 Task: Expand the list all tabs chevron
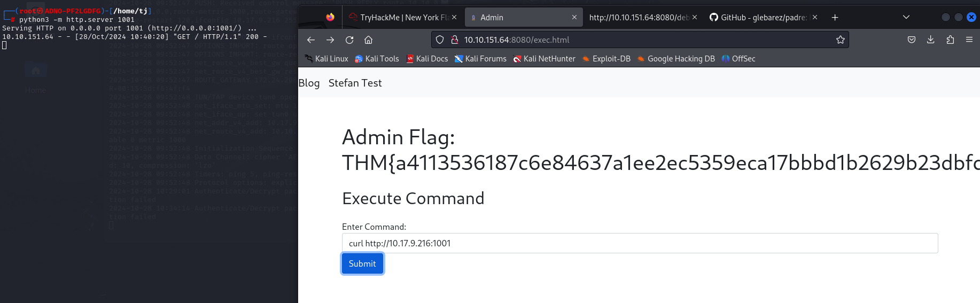tap(906, 17)
